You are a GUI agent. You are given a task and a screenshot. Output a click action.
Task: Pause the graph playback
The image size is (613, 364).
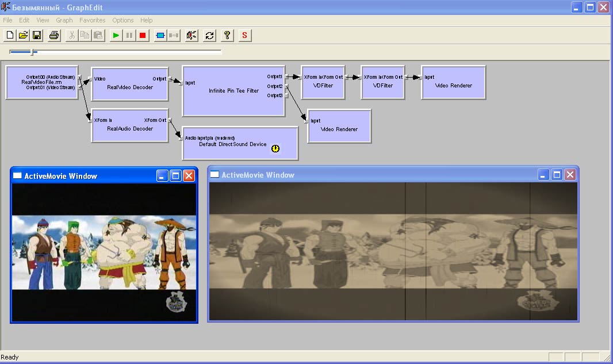click(x=129, y=36)
